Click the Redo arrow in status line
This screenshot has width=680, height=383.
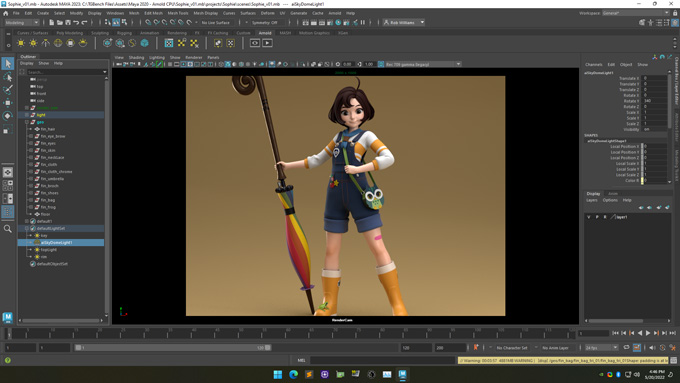[x=85, y=23]
